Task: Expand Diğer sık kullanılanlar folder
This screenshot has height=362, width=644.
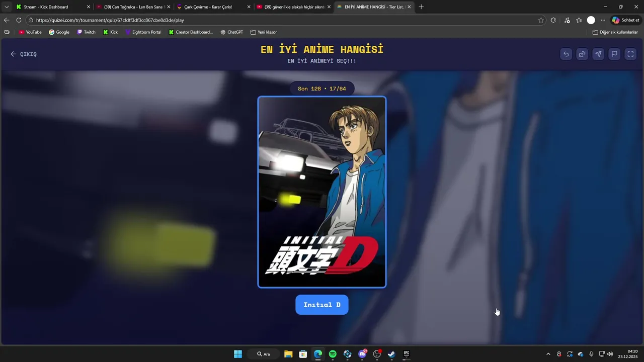Action: click(615, 32)
